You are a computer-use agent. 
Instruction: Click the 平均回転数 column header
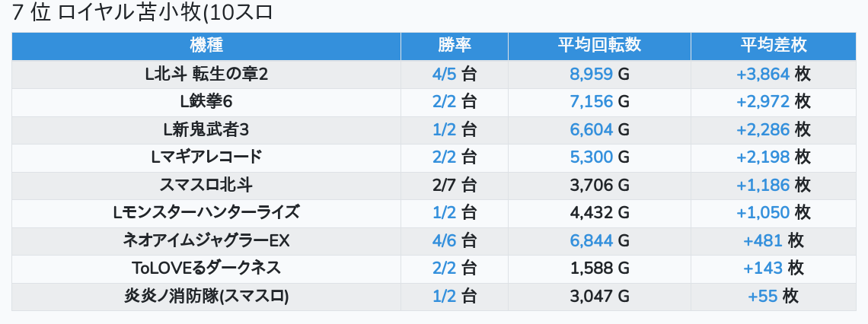(x=599, y=46)
